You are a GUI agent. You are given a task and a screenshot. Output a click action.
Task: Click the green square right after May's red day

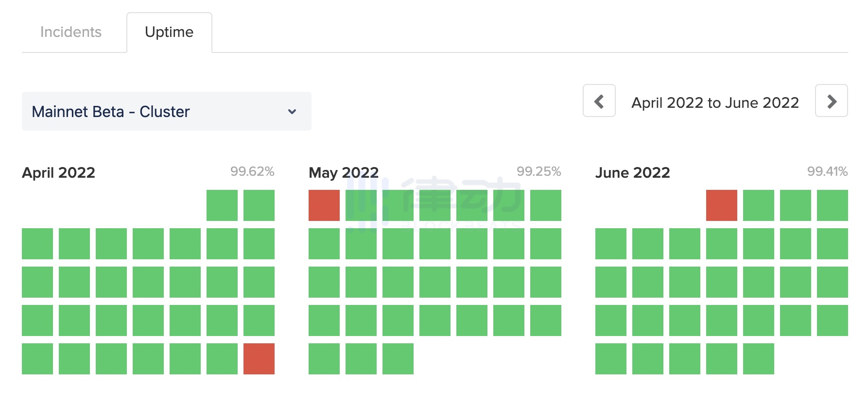pyautogui.click(x=361, y=205)
